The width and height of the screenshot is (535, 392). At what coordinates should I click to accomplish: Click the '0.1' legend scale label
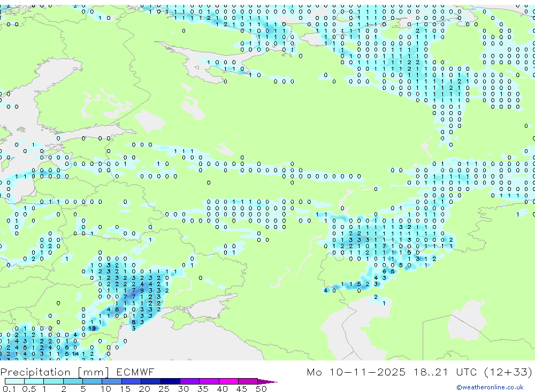point(9,389)
